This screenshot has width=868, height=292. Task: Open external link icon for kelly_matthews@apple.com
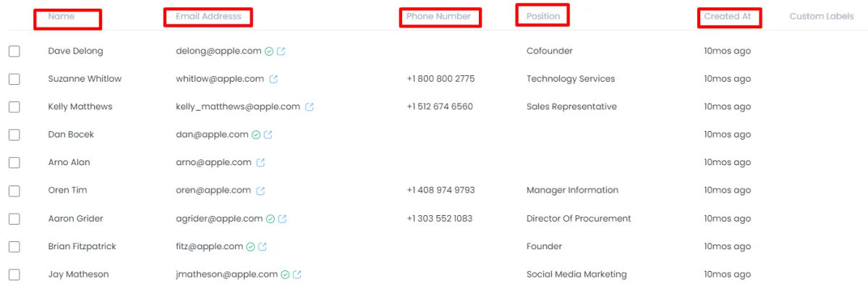[310, 107]
